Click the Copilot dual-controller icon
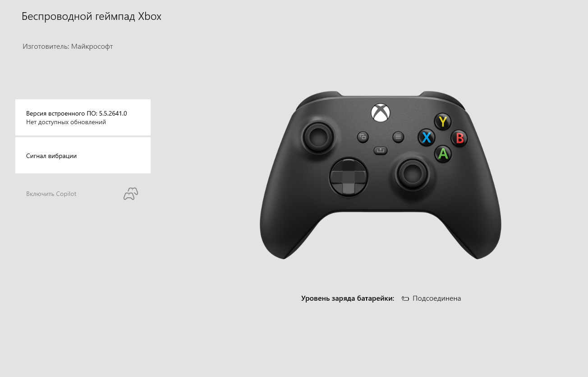The height and width of the screenshot is (377, 588). tap(131, 194)
